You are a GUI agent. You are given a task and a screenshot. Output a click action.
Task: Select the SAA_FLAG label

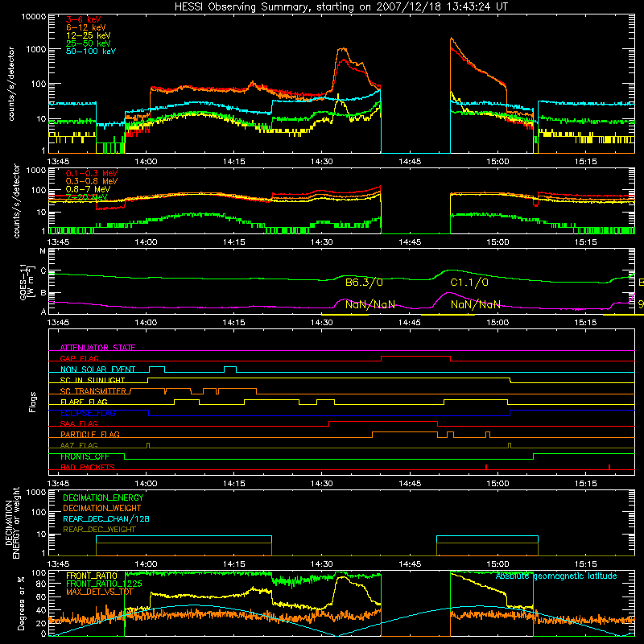tap(79, 423)
